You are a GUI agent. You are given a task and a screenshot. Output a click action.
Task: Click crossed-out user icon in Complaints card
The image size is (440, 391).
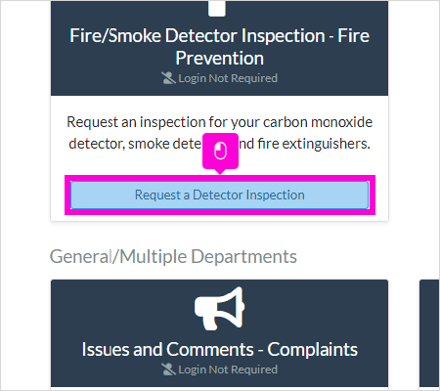pos(168,369)
